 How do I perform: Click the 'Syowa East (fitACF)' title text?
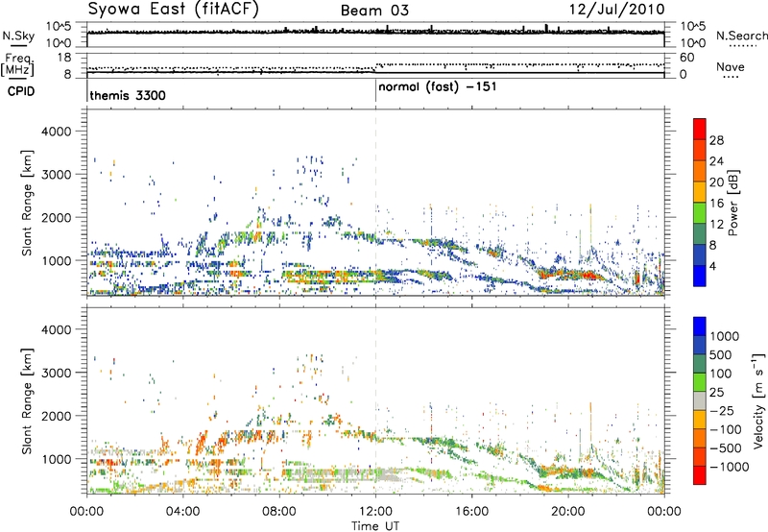coord(174,10)
